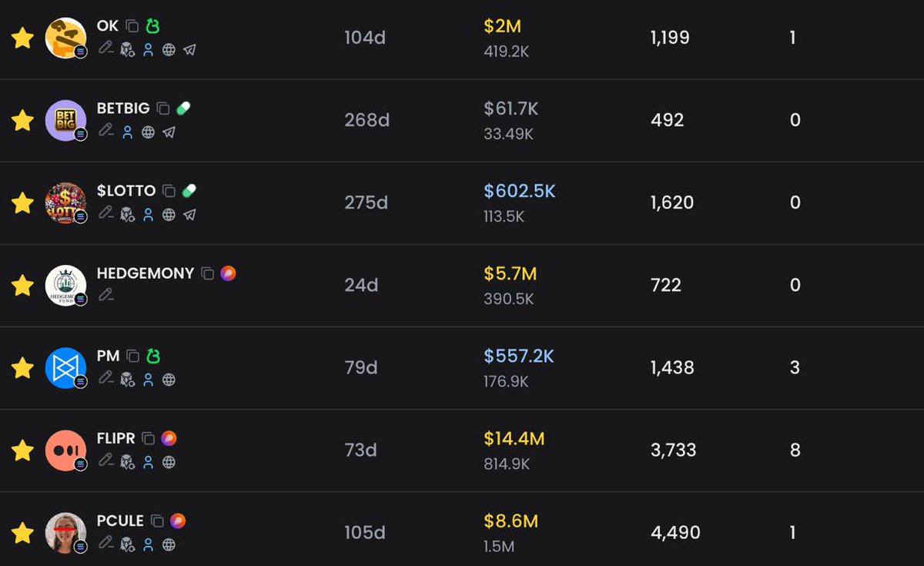This screenshot has width=924, height=566.
Task: Toggle the star for BETBIG
Action: tap(22, 120)
